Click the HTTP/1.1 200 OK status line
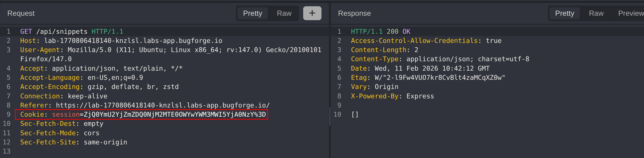The height and width of the screenshot is (158, 644). coord(381,32)
